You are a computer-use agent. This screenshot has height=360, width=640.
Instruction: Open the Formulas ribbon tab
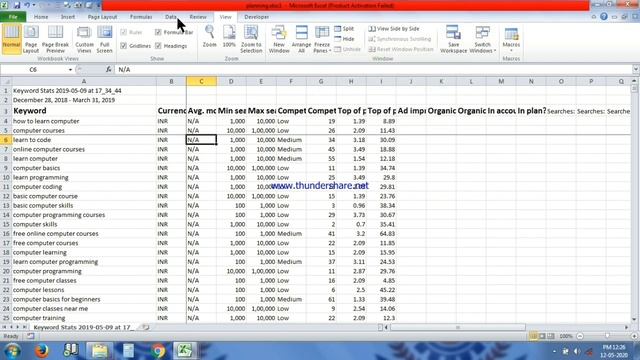(x=141, y=17)
